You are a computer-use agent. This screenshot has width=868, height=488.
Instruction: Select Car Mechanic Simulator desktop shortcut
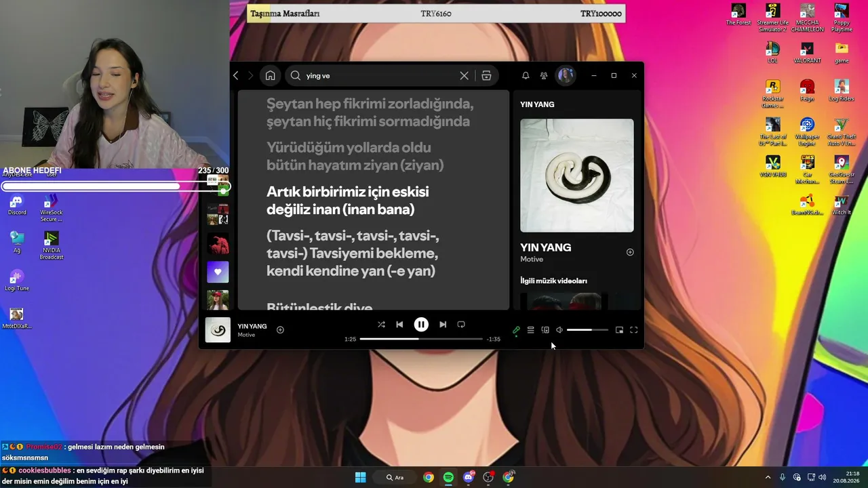(807, 170)
